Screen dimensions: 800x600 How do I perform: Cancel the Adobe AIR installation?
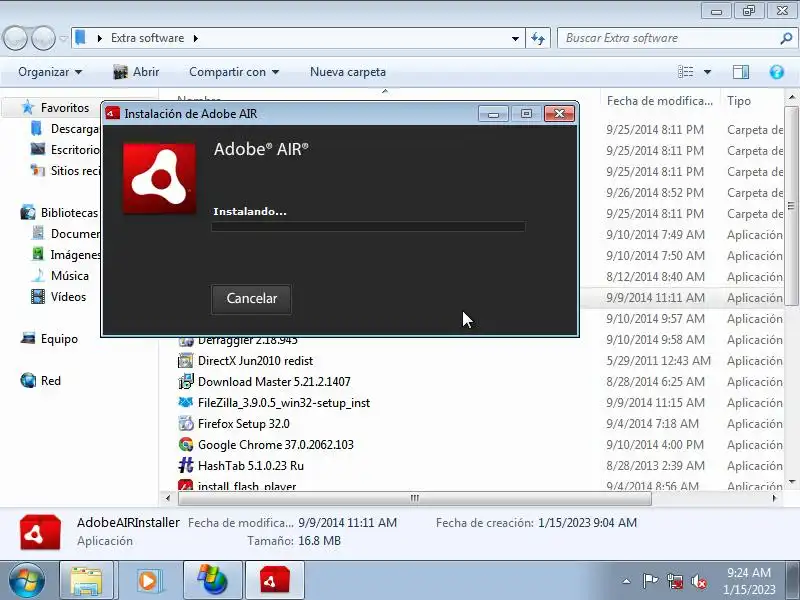point(252,298)
